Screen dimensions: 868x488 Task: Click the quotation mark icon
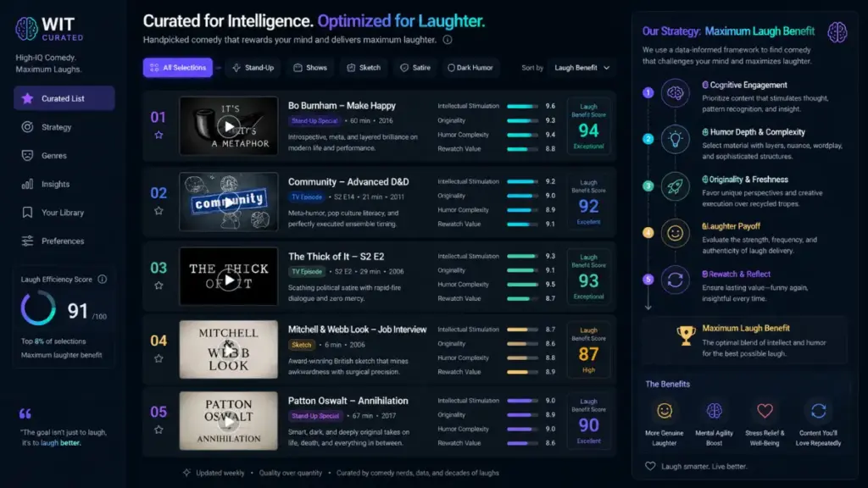25,413
